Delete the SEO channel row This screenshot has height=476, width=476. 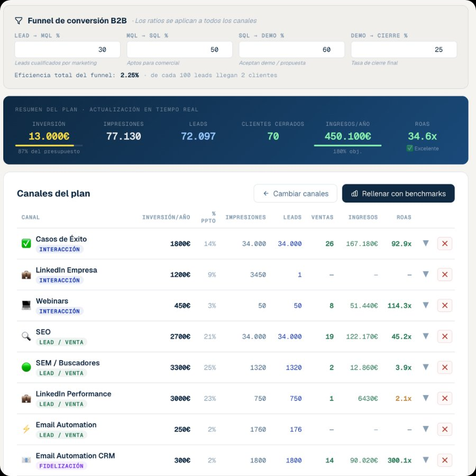[445, 336]
